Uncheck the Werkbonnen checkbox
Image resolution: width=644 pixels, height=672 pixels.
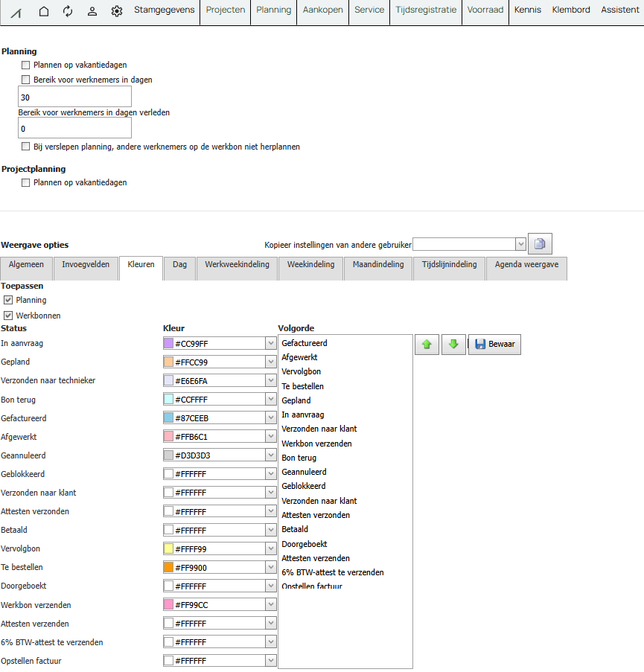(8, 316)
